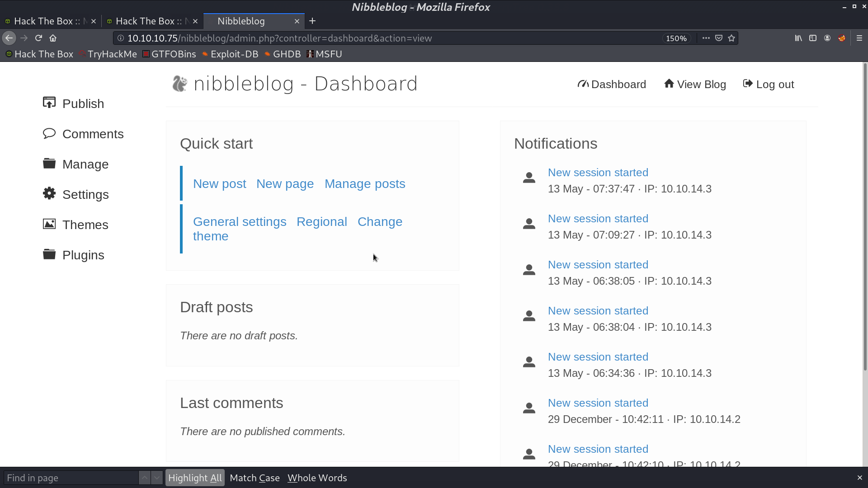Bookmark this page with the star
This screenshot has width=868, height=488.
731,38
